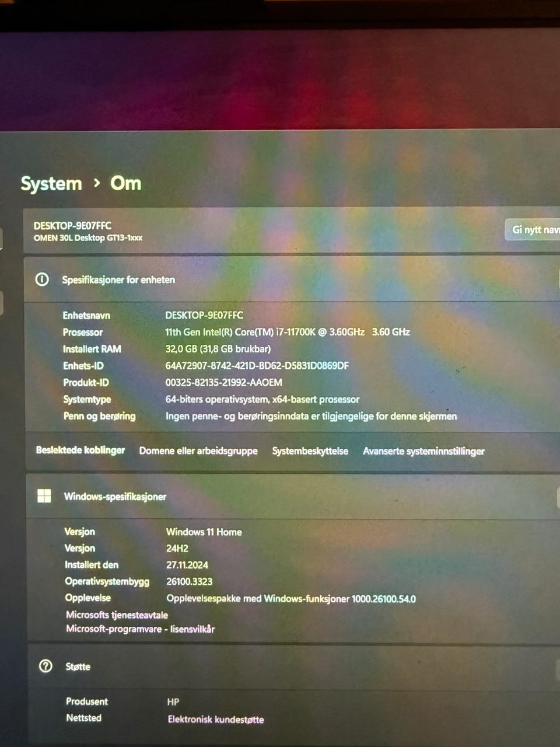Click the breadcrumb chevron between System and Om

pyautogui.click(x=97, y=183)
